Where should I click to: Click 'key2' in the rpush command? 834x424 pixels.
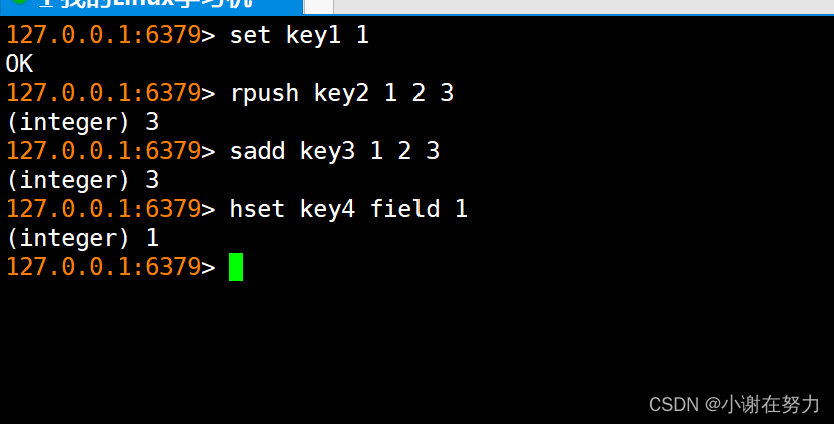341,94
